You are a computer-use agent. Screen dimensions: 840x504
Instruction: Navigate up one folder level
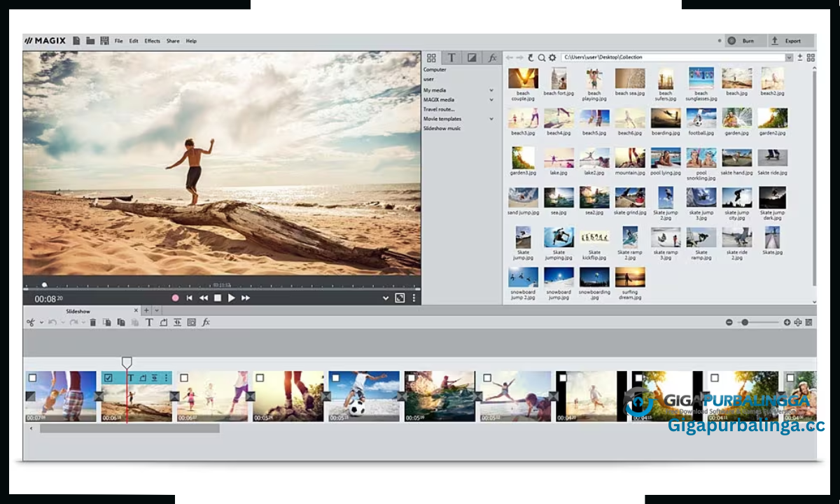click(531, 57)
